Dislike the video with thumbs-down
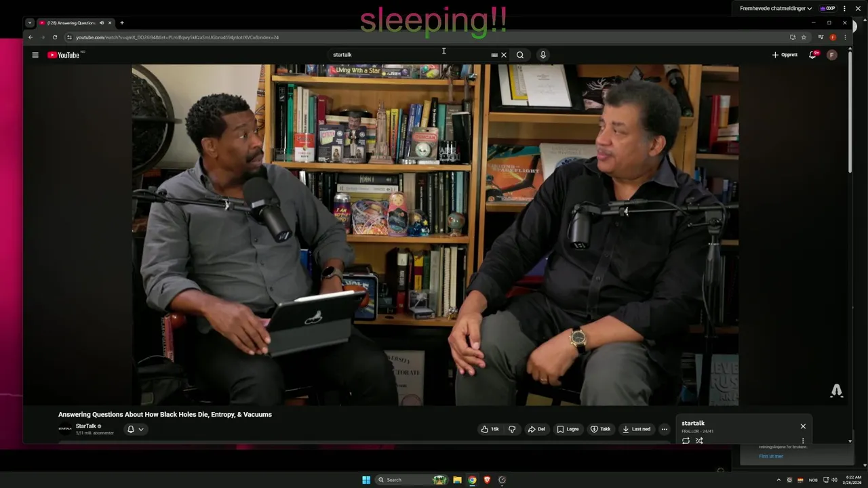 [512, 429]
